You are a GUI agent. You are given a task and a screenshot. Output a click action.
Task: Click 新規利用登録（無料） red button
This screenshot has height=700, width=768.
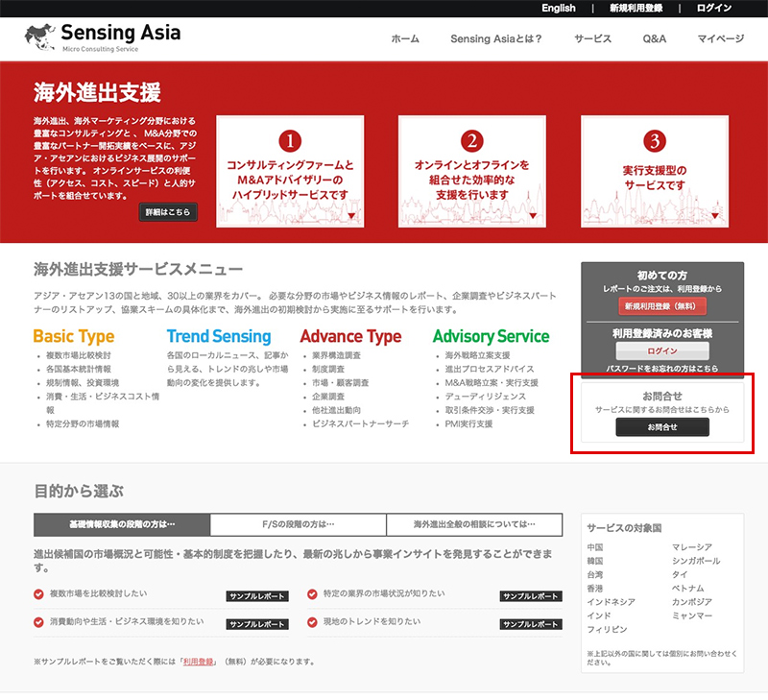click(662, 306)
